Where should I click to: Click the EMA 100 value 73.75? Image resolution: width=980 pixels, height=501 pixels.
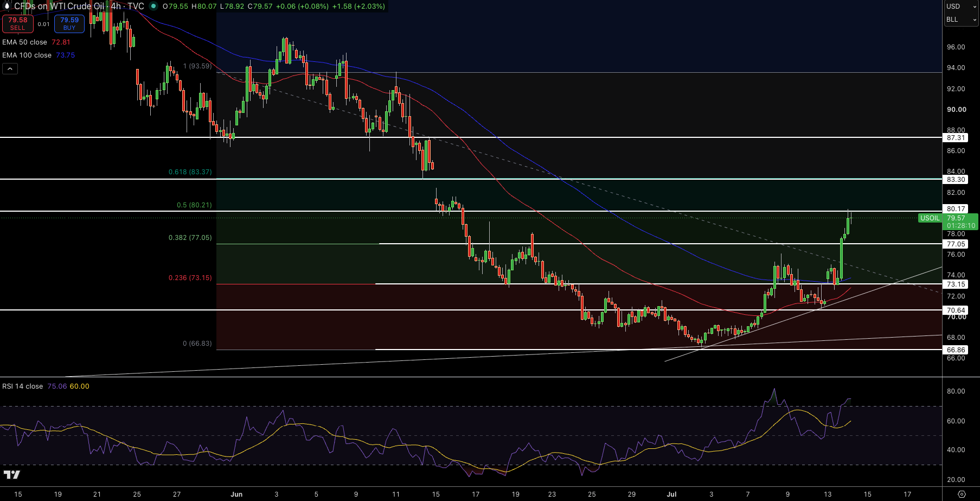pos(66,55)
